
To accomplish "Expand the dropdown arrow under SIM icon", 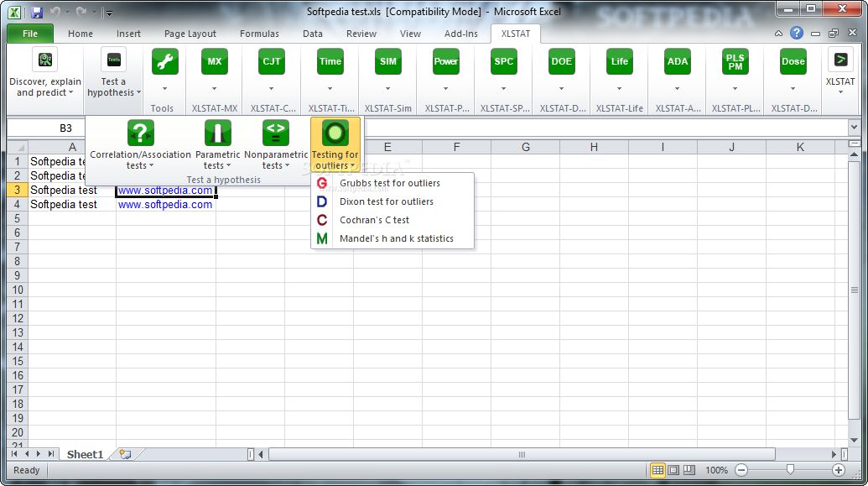I will click(388, 89).
